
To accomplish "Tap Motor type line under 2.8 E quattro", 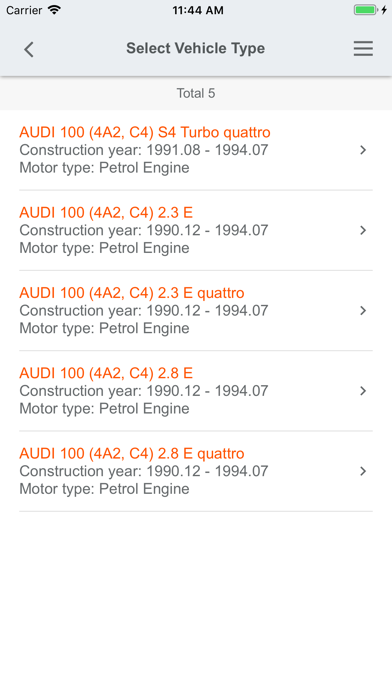I will click(104, 489).
